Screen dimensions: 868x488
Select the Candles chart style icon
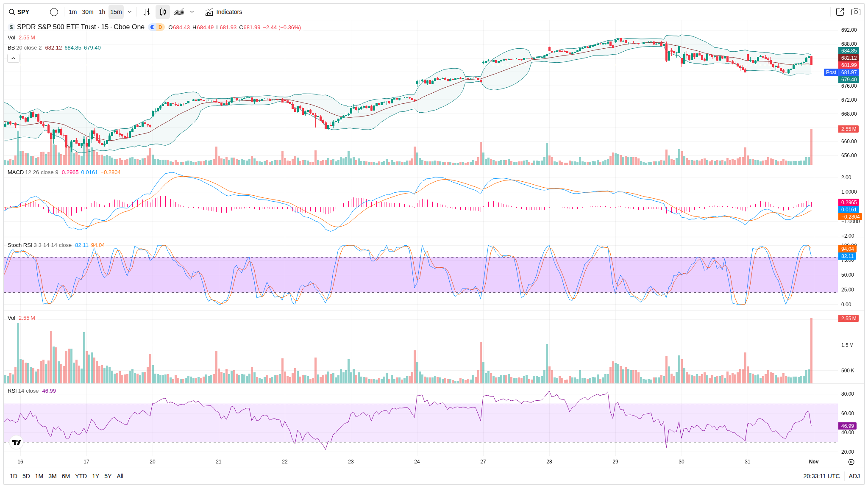pyautogui.click(x=163, y=12)
